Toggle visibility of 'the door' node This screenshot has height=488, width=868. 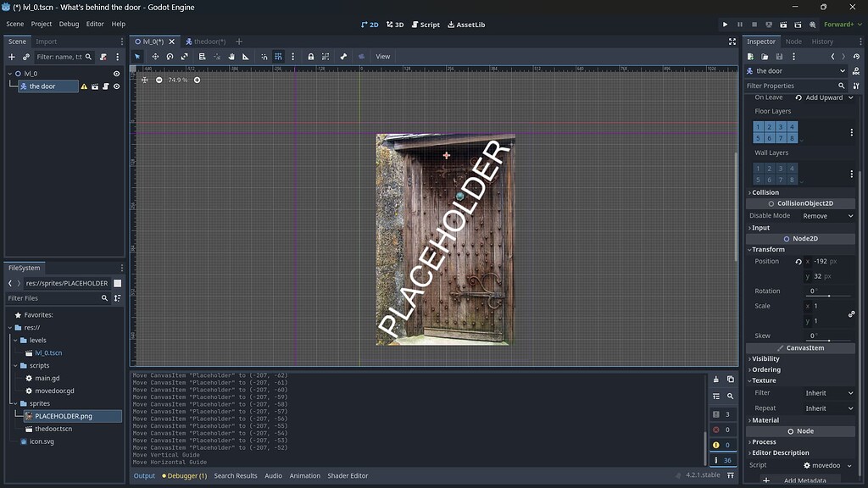[x=117, y=86]
